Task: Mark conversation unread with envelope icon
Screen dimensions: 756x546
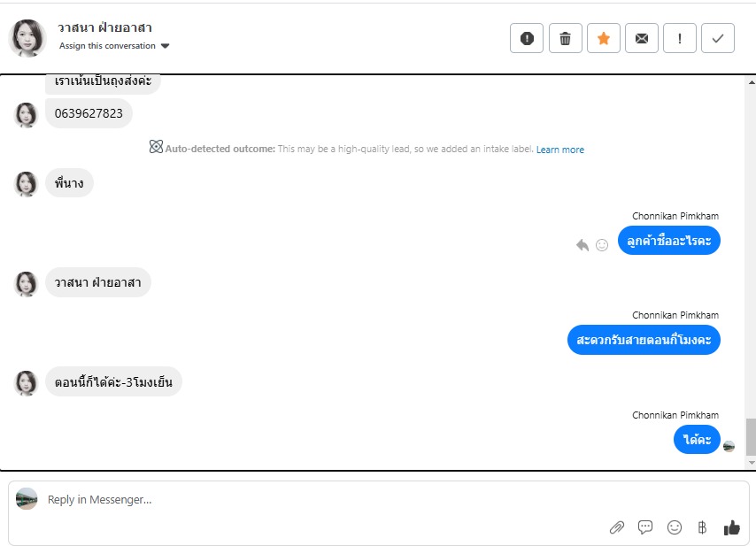Action: tap(642, 38)
